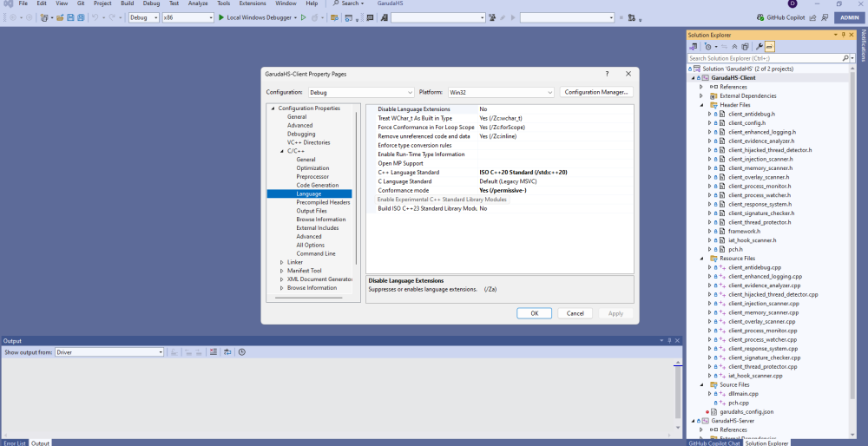Viewport: 868px width, 446px height.
Task: Click the GitHub Copilot status icon
Action: point(762,17)
